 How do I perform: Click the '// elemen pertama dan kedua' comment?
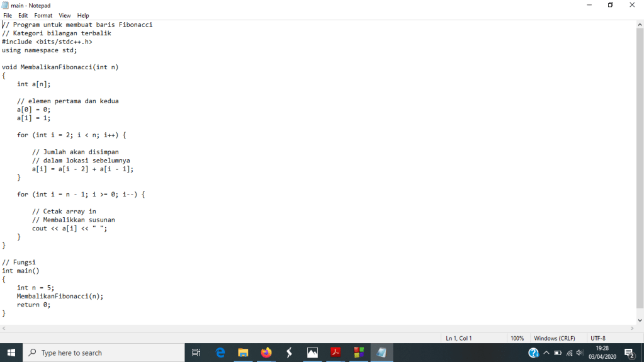[68, 101]
